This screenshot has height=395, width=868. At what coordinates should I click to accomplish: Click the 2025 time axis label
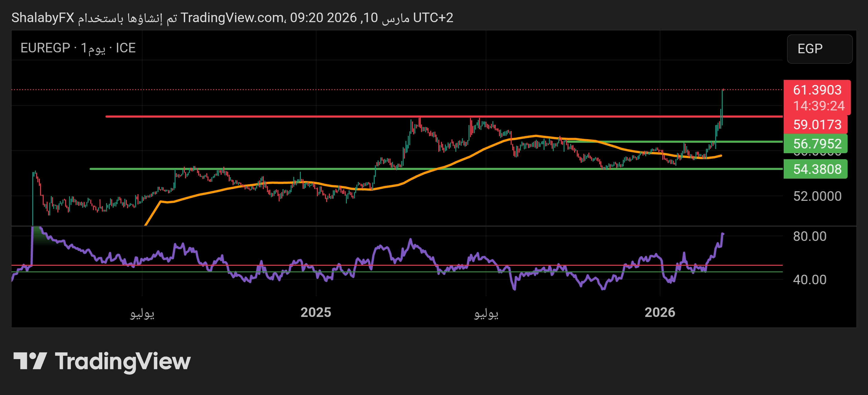tap(316, 312)
